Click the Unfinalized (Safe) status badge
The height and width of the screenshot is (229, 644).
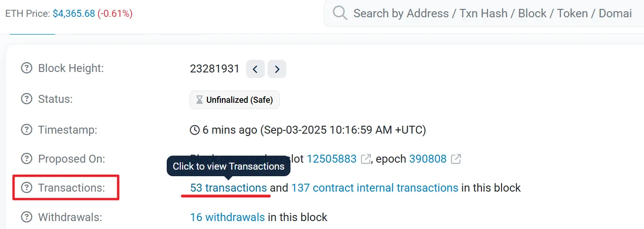[234, 100]
